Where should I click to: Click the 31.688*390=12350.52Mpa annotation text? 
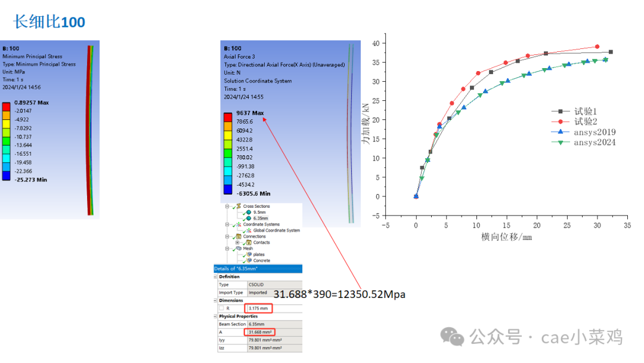(339, 294)
